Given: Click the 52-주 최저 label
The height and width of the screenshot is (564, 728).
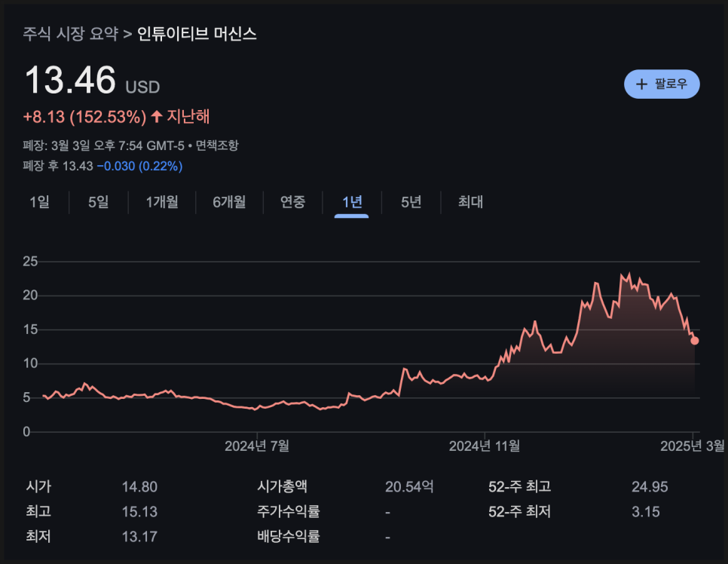Looking at the screenshot, I should click(x=519, y=511).
